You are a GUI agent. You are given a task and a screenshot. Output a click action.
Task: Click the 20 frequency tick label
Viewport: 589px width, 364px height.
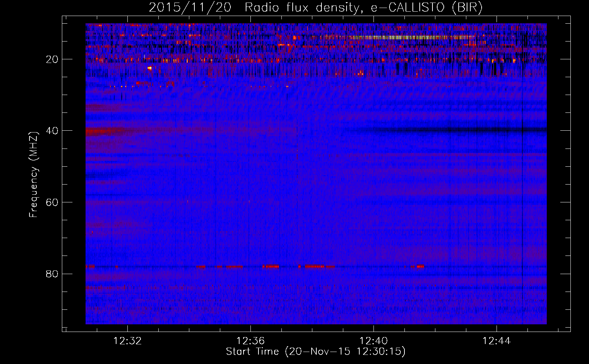[x=52, y=59]
